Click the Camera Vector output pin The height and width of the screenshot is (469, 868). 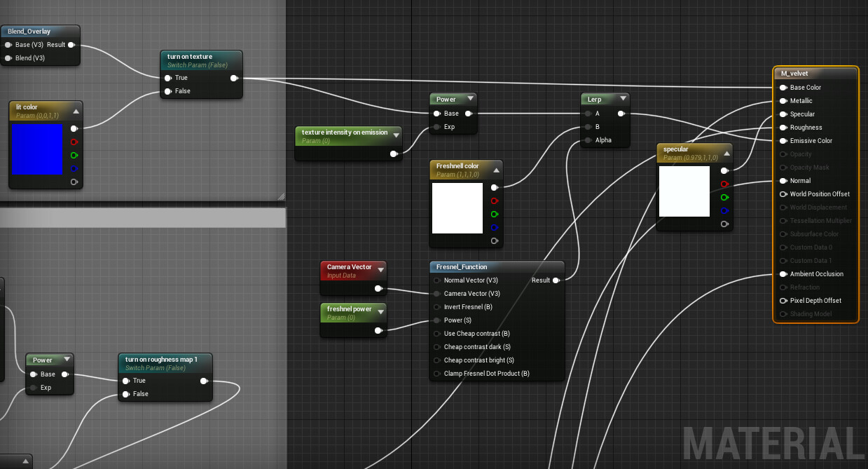(x=378, y=288)
